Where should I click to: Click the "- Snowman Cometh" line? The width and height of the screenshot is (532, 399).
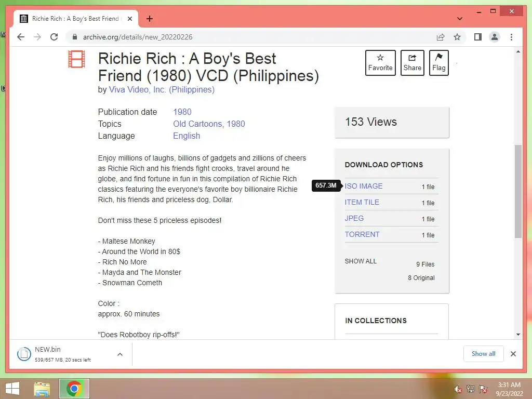pyautogui.click(x=130, y=283)
